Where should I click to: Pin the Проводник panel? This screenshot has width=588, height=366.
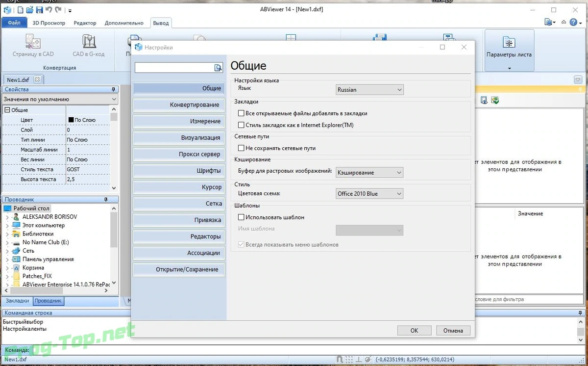106,200
